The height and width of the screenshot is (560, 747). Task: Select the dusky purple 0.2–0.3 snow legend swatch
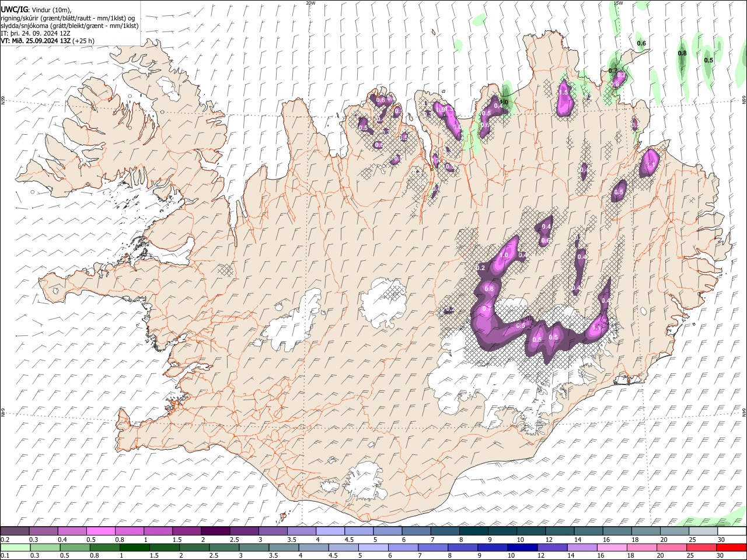point(15,531)
